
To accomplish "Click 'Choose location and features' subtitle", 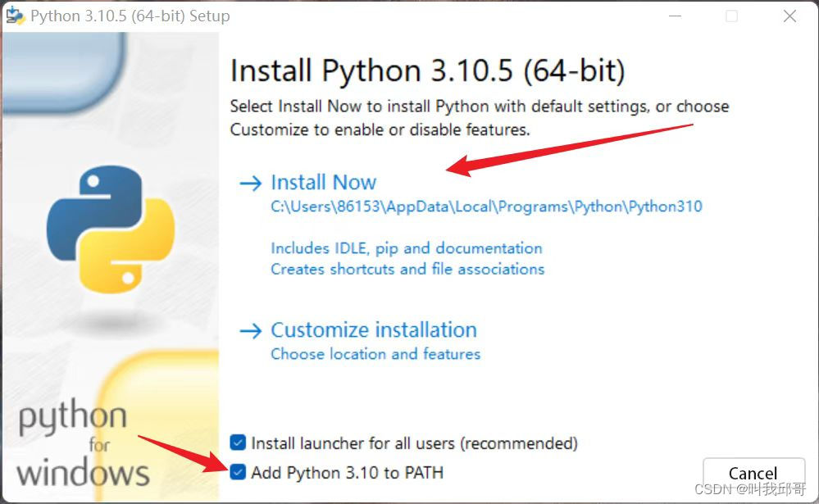I will [375, 354].
